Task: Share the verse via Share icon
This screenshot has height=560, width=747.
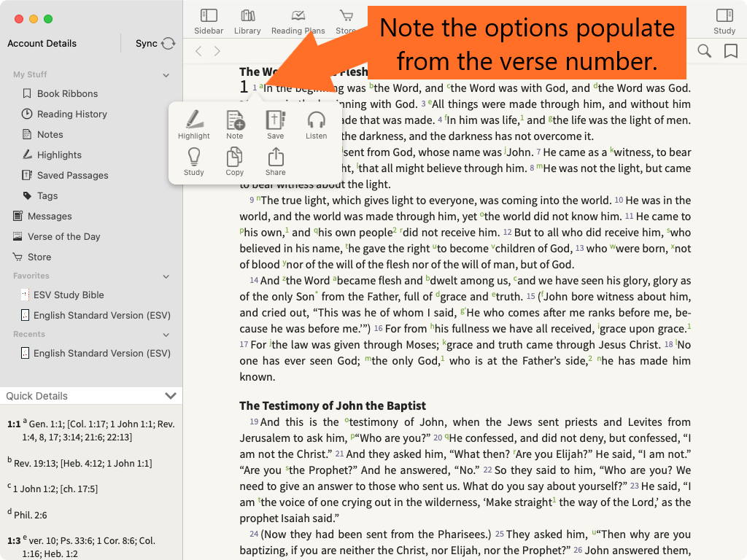Action: (275, 161)
